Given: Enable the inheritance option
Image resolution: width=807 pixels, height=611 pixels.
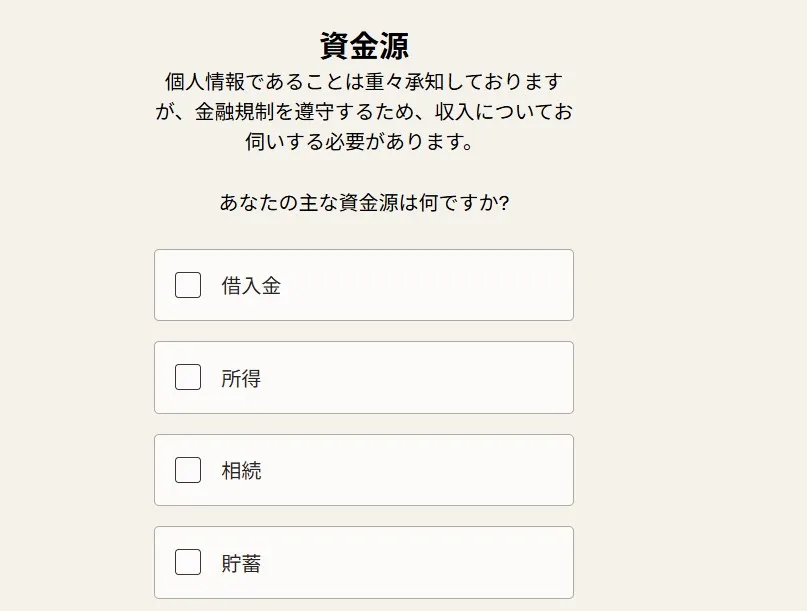Looking at the screenshot, I should (x=187, y=470).
